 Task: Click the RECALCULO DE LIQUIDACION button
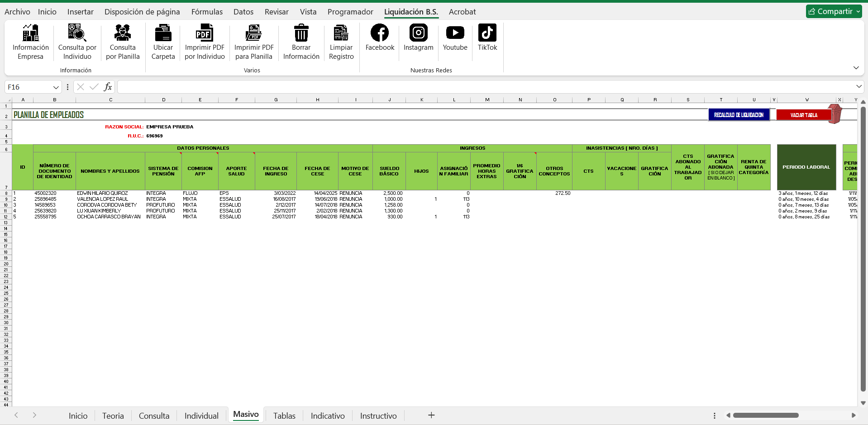[x=739, y=115]
